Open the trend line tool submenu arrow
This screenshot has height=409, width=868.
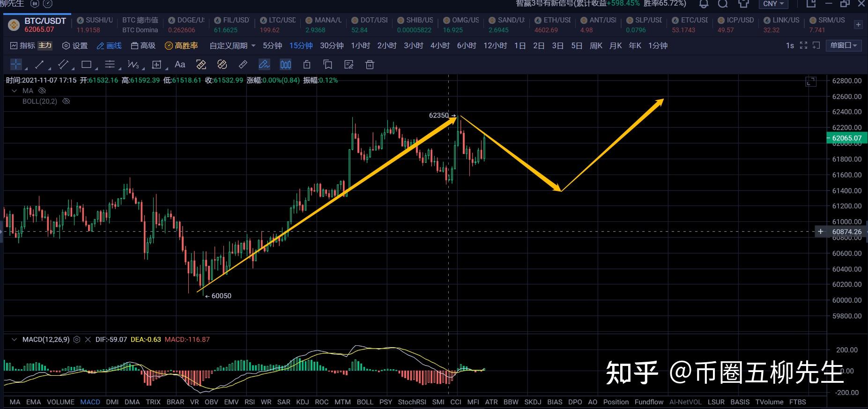[49, 69]
